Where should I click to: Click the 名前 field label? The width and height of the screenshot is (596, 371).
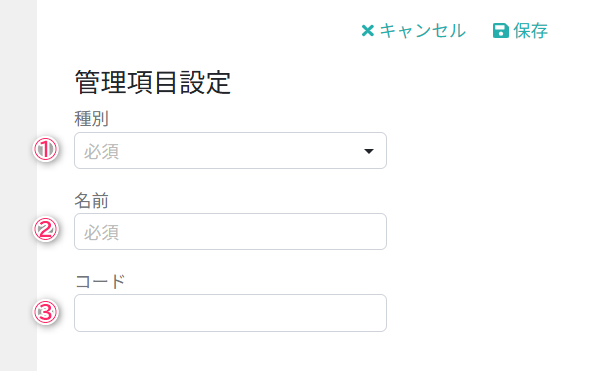coord(92,200)
